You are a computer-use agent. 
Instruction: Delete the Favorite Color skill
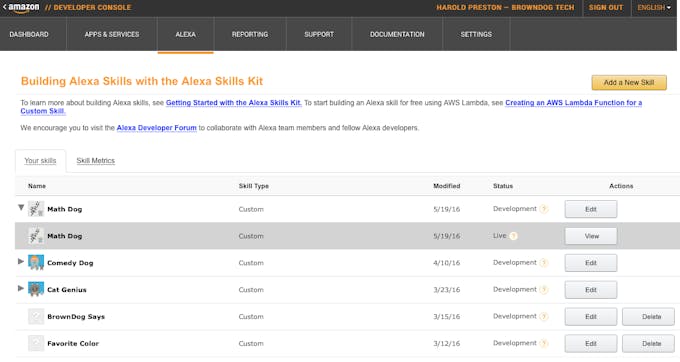tap(648, 344)
